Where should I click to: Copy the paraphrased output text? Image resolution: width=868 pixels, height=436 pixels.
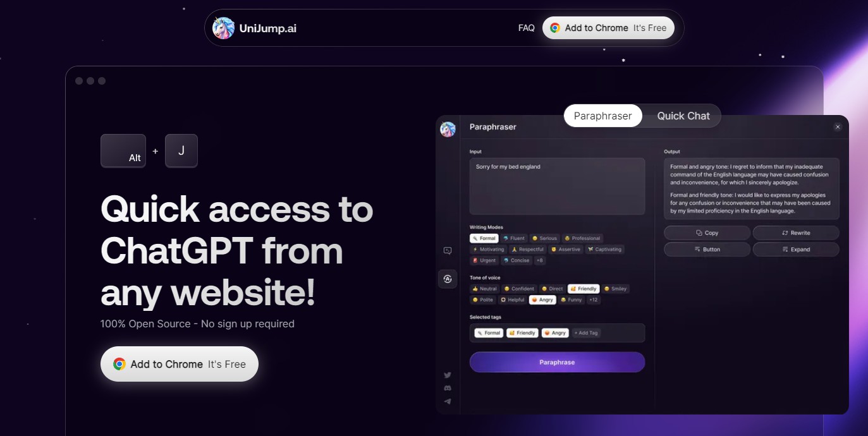click(707, 233)
